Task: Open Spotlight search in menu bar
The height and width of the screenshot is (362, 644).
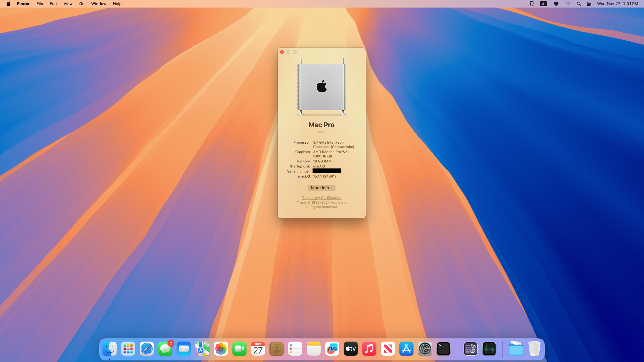Action: pos(579,4)
